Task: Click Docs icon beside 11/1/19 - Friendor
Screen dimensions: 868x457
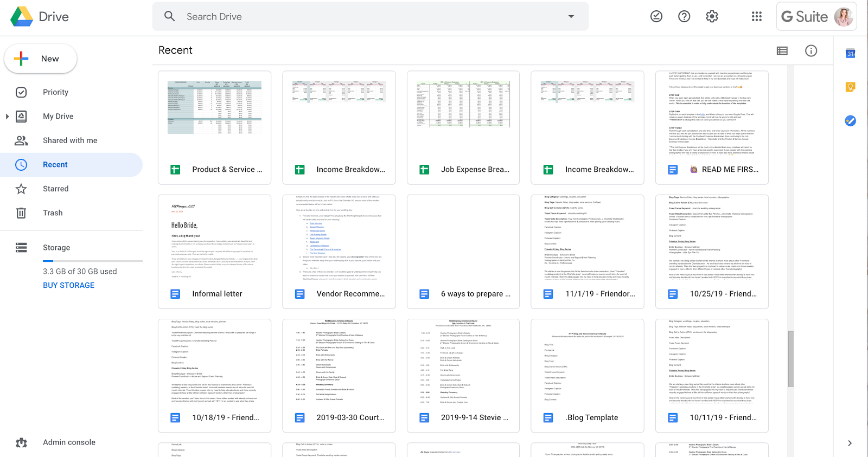Action: pyautogui.click(x=548, y=294)
